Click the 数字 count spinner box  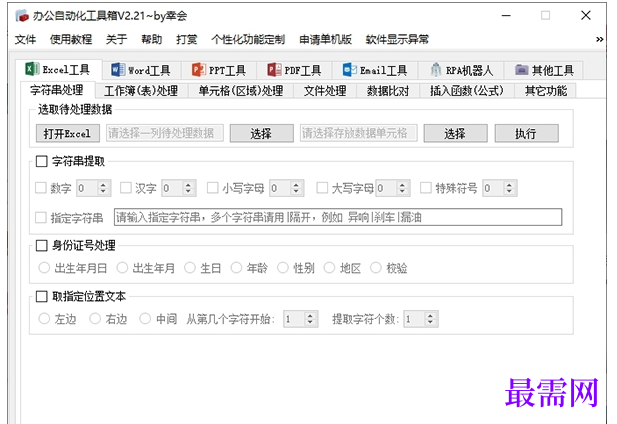[x=94, y=188]
